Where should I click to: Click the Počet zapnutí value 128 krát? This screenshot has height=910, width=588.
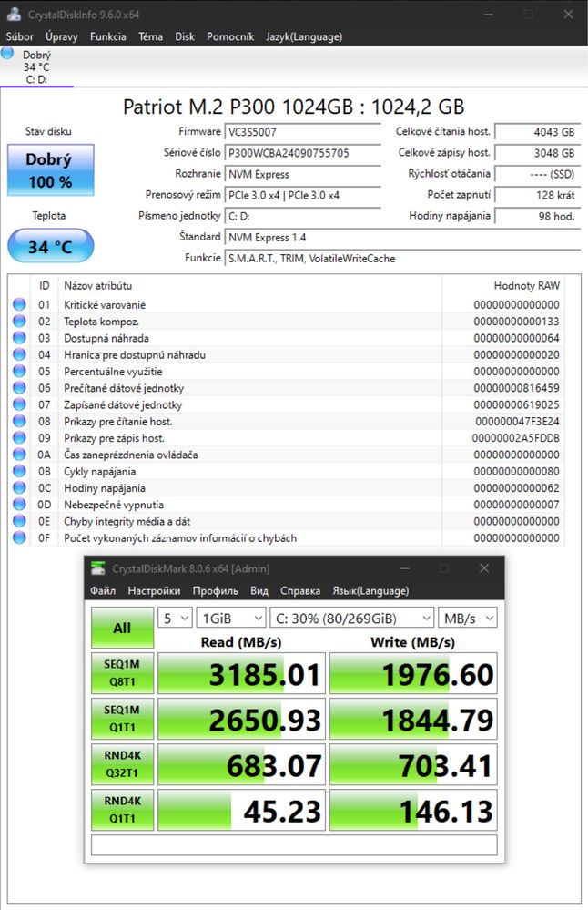click(x=536, y=196)
